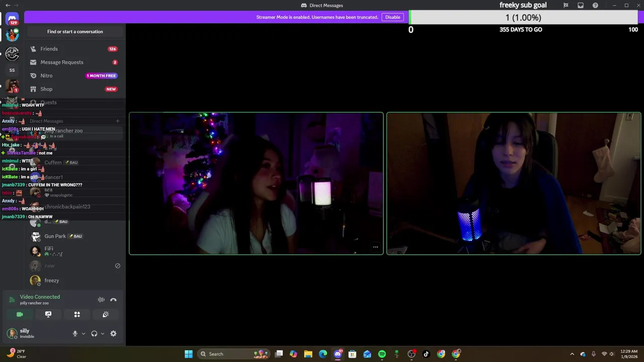644x362 pixels.
Task: Open Message Requests
Action: (74, 62)
